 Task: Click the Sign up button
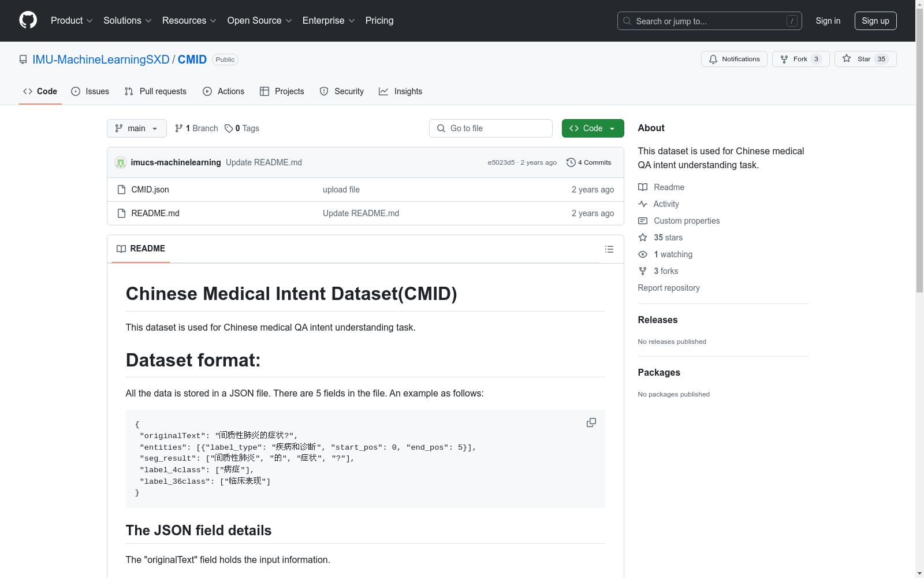(x=875, y=21)
